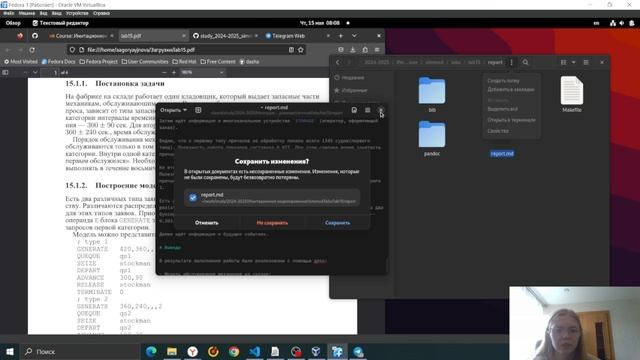Select the lab15.pdf tab
The height and width of the screenshot is (360, 640).
[x=153, y=36]
